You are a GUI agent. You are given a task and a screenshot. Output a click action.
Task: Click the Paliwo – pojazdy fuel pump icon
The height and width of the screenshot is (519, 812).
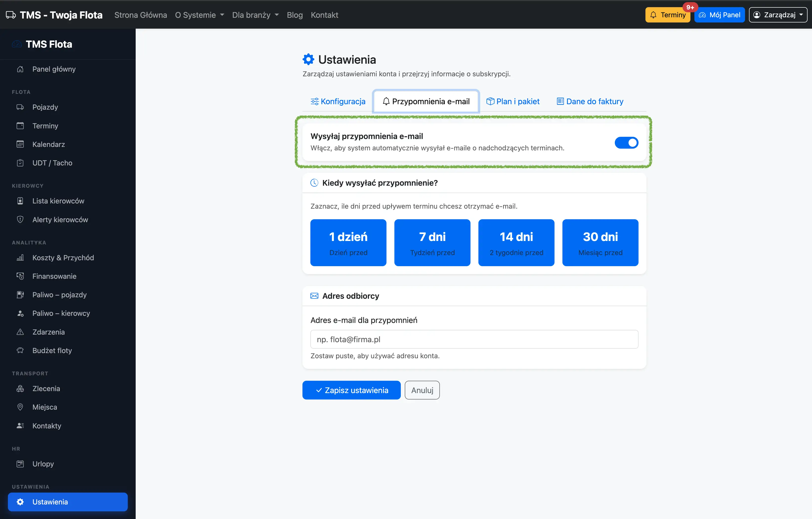(x=20, y=295)
